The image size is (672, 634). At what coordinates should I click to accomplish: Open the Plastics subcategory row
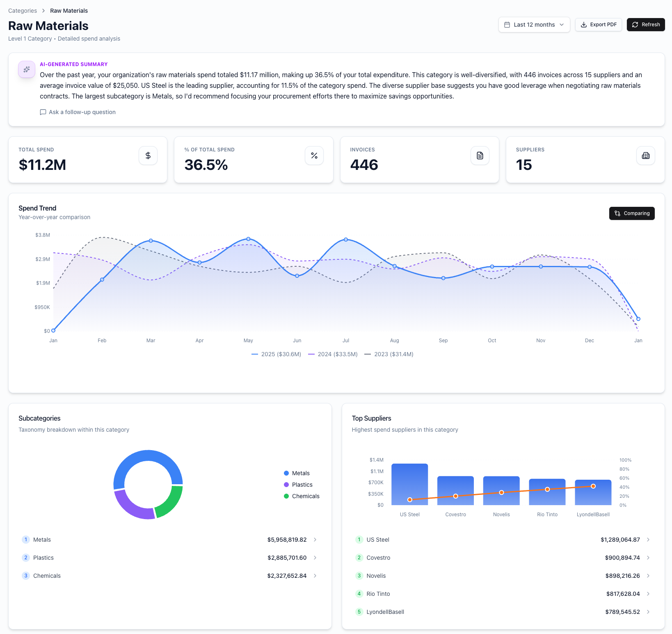pos(169,558)
